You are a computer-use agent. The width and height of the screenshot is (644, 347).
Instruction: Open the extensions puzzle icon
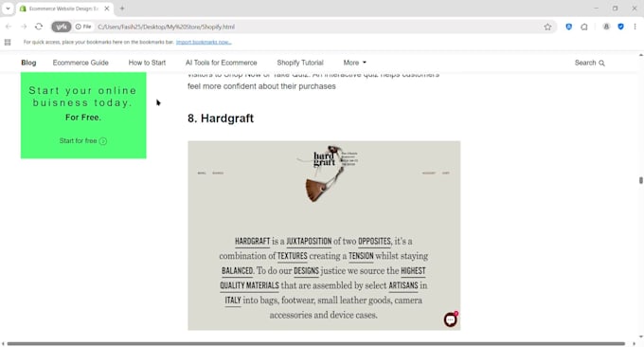584,27
